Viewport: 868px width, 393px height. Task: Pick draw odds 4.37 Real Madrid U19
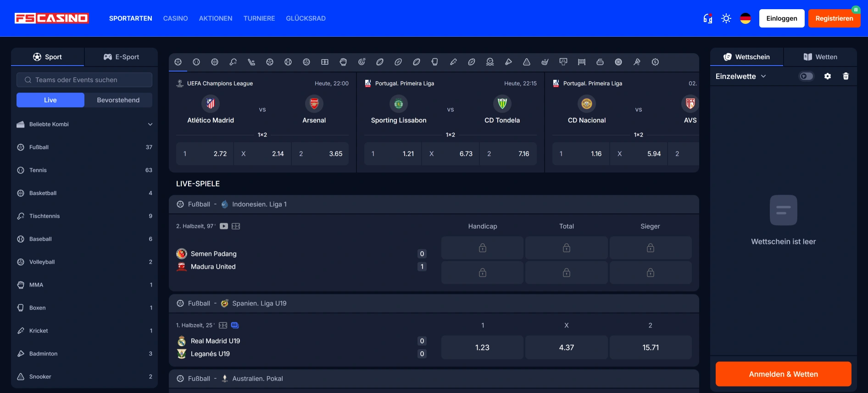click(567, 348)
